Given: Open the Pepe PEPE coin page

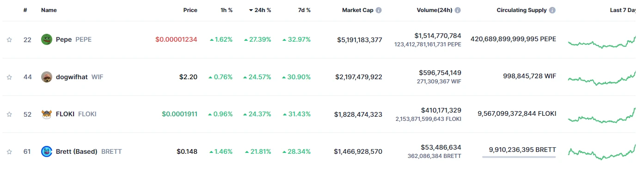Looking at the screenshot, I should click(74, 39).
